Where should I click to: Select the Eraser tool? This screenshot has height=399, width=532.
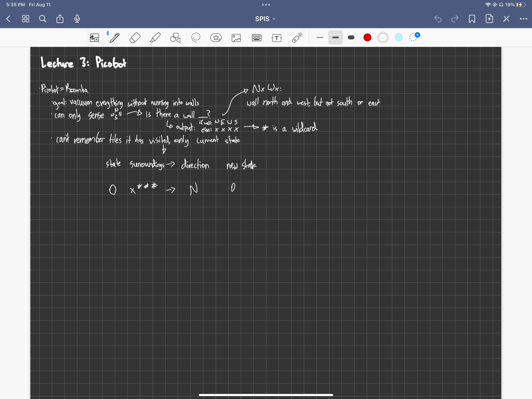point(135,38)
